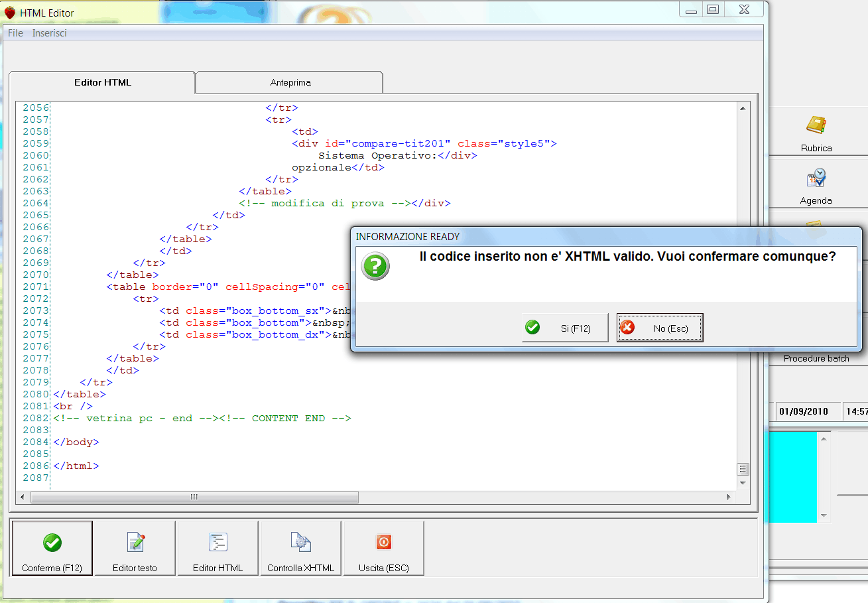868x603 pixels.
Task: Decline with the No (Esc) button
Action: click(660, 328)
